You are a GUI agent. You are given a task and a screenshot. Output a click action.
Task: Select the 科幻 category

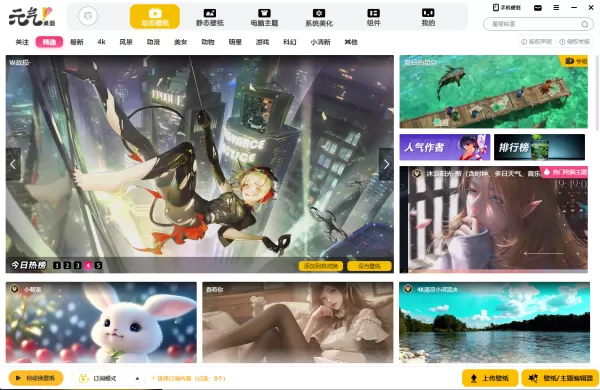click(290, 42)
